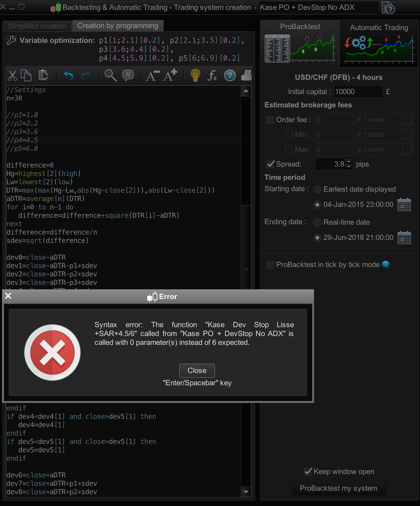The image size is (420, 506).
Task: Click the Min fee amount field
Action: point(334,135)
